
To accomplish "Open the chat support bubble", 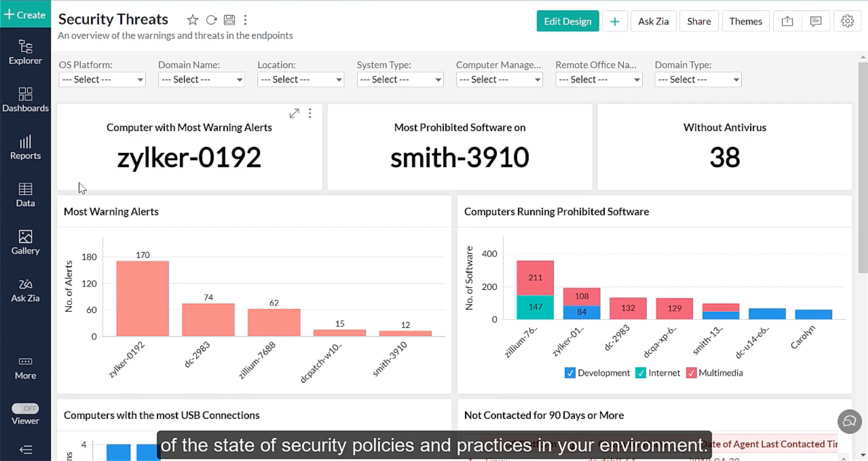I will click(x=849, y=421).
